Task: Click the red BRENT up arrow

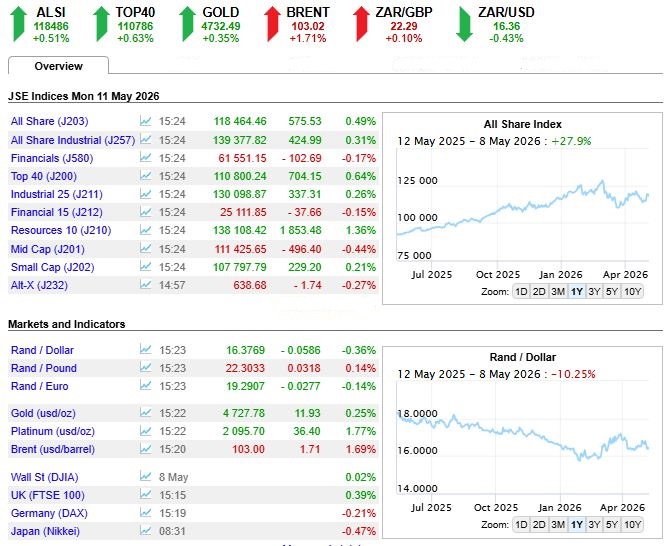Action: [273, 24]
